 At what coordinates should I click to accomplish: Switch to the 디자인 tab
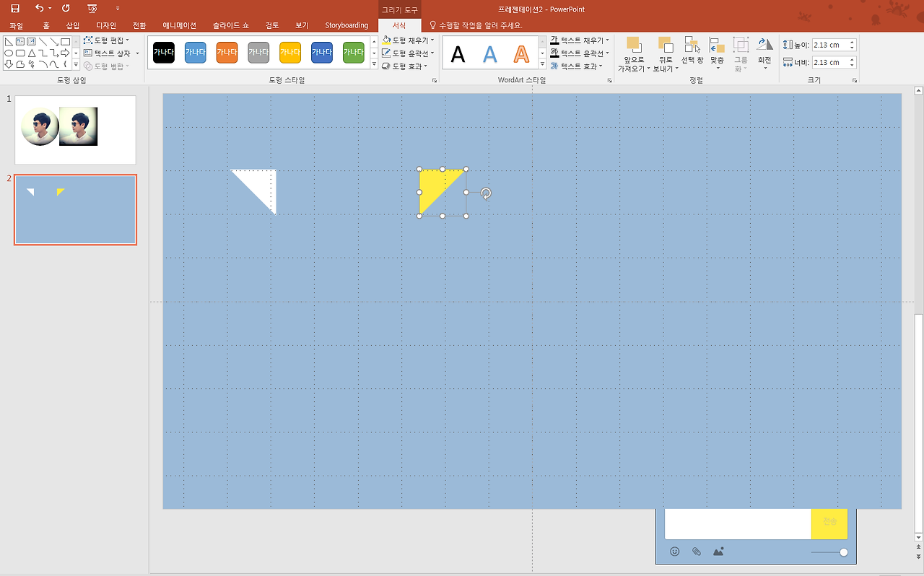106,25
